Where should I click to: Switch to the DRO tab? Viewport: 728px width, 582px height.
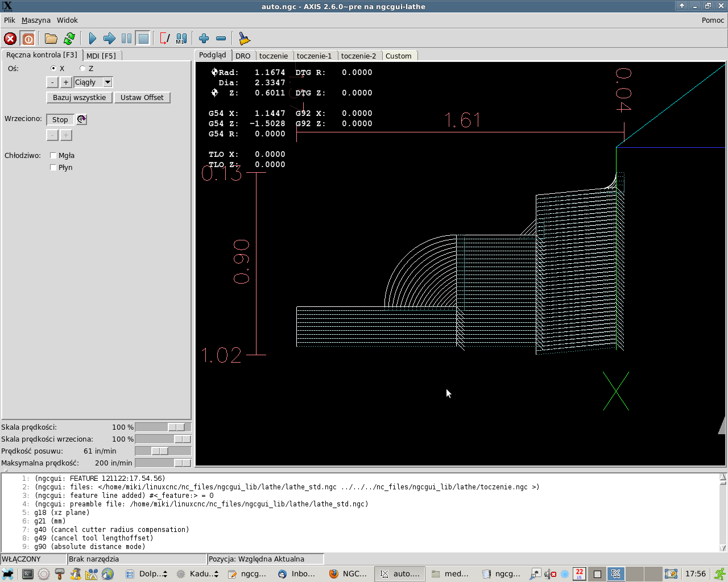coord(243,56)
